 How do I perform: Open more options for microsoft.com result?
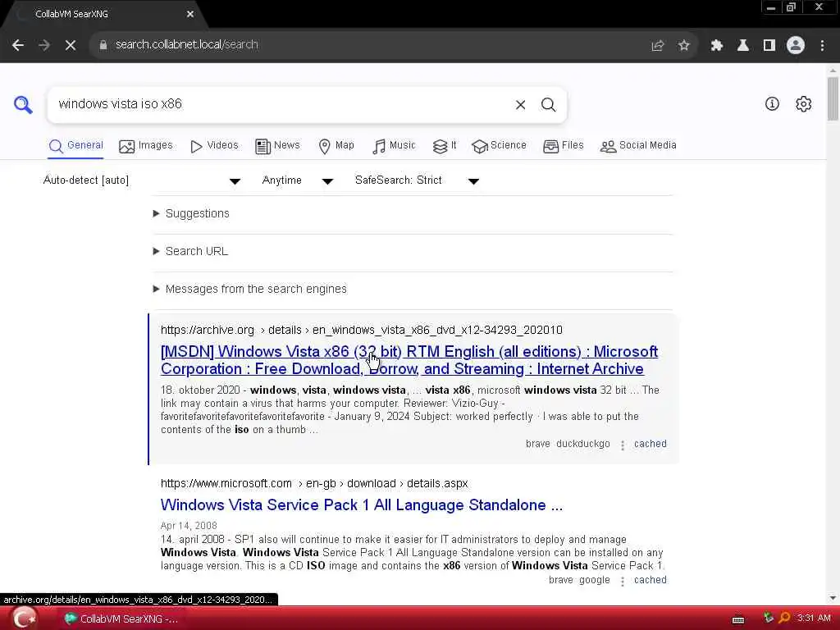point(622,582)
